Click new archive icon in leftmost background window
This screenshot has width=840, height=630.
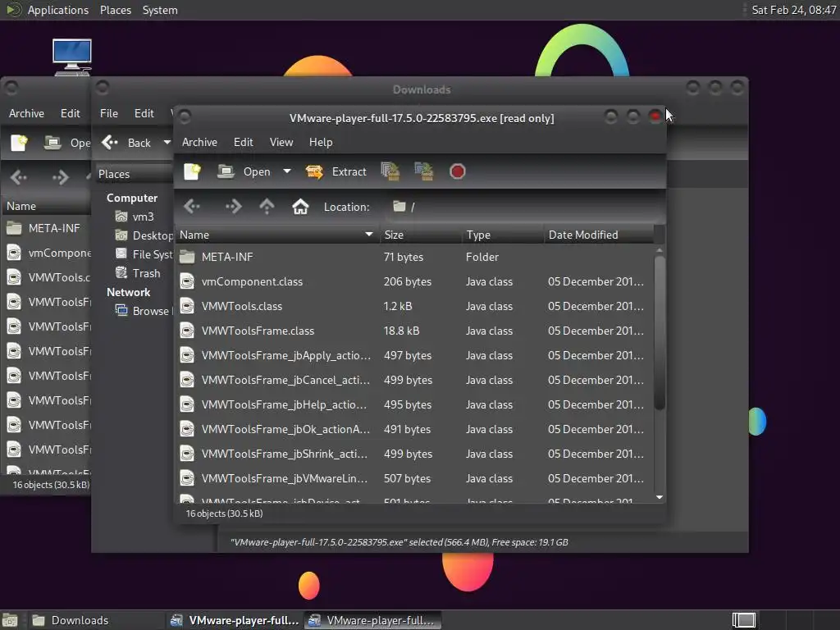click(x=20, y=143)
